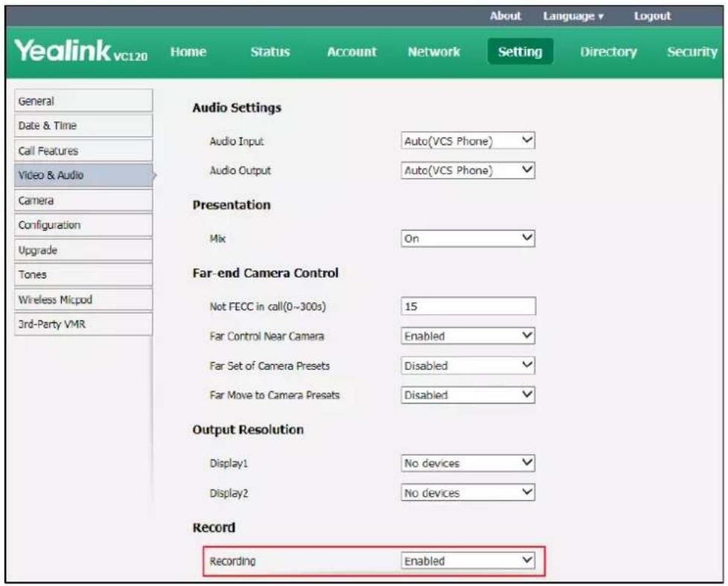728x586 pixels.
Task: Open Far Control Near Camera dropdown
Action: tap(468, 336)
